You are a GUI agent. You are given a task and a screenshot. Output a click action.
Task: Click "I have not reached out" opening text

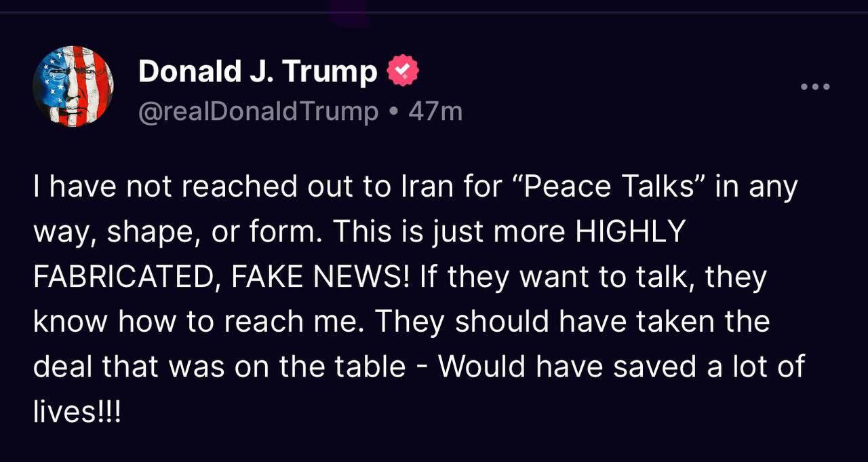coord(163,188)
